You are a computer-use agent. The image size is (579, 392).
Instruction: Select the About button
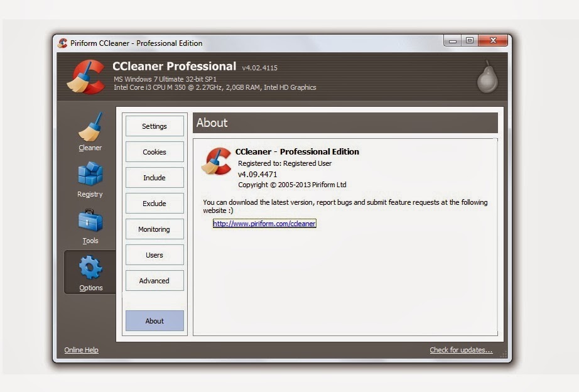(x=154, y=320)
